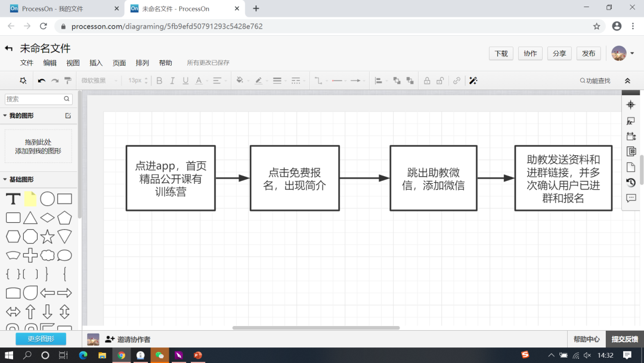Toggle underline formatting in the toolbar
This screenshot has width=644, height=363.
[x=185, y=80]
